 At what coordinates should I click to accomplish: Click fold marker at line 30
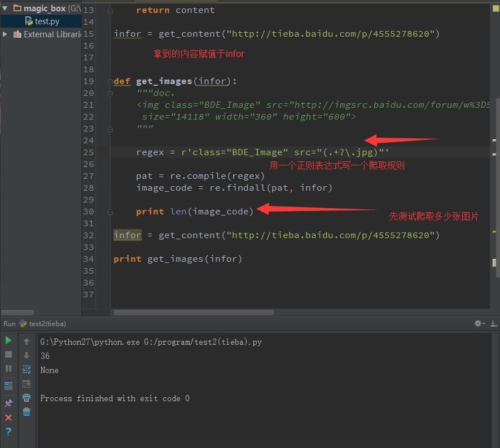click(x=110, y=212)
